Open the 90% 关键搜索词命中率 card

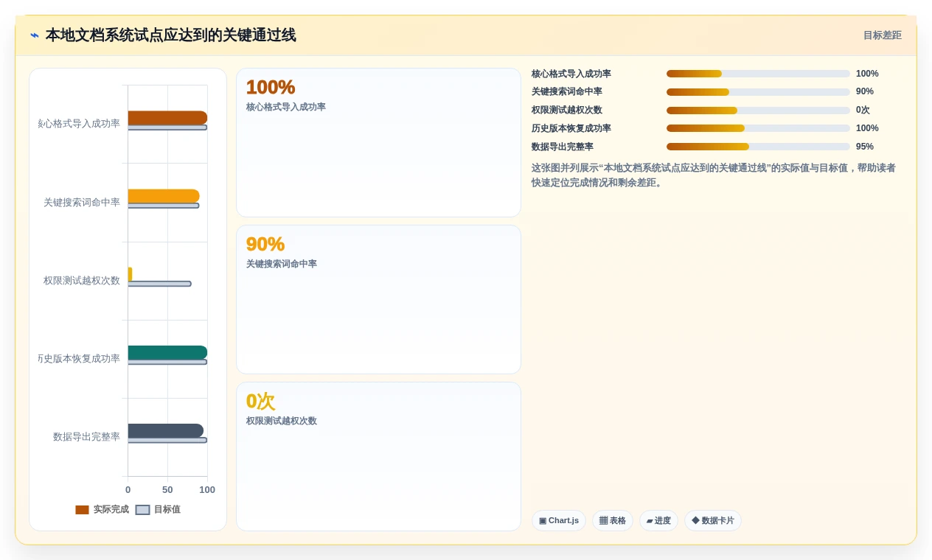point(378,299)
